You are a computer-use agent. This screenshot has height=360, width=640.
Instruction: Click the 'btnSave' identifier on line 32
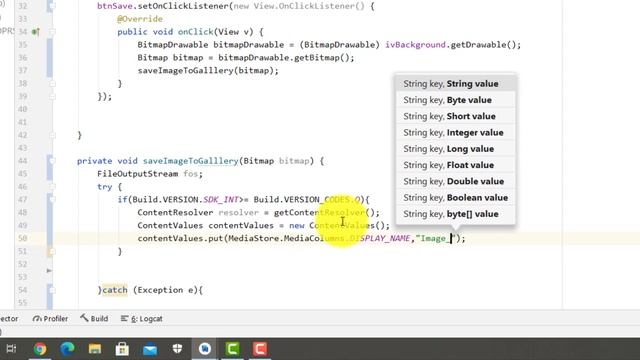[x=115, y=6]
